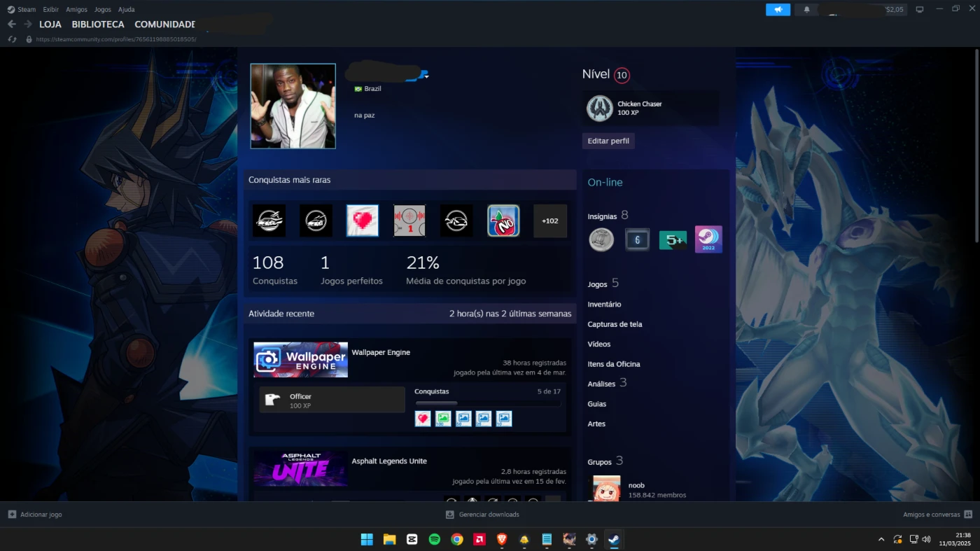
Task: Open the apple 'No' achievement icon
Action: (x=503, y=221)
